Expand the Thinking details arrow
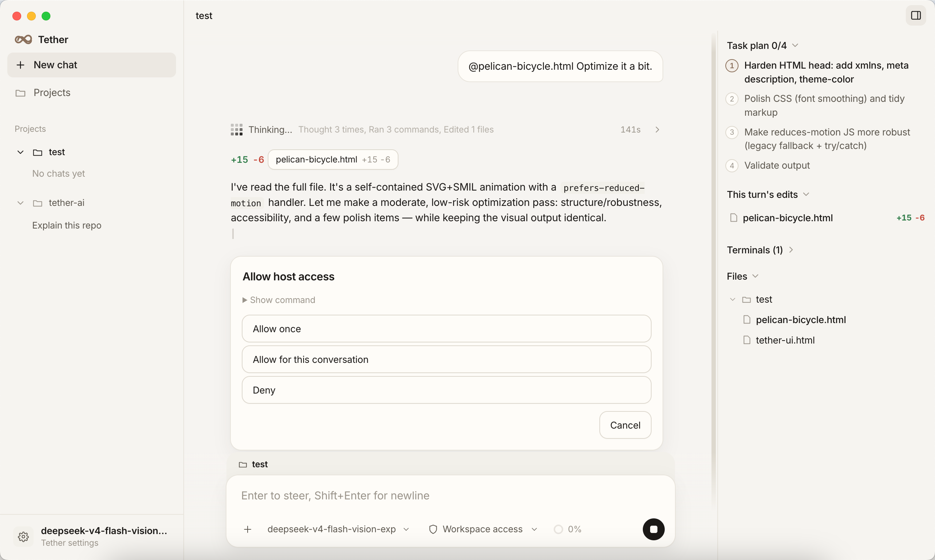Screen dimensions: 935x560 click(657, 130)
